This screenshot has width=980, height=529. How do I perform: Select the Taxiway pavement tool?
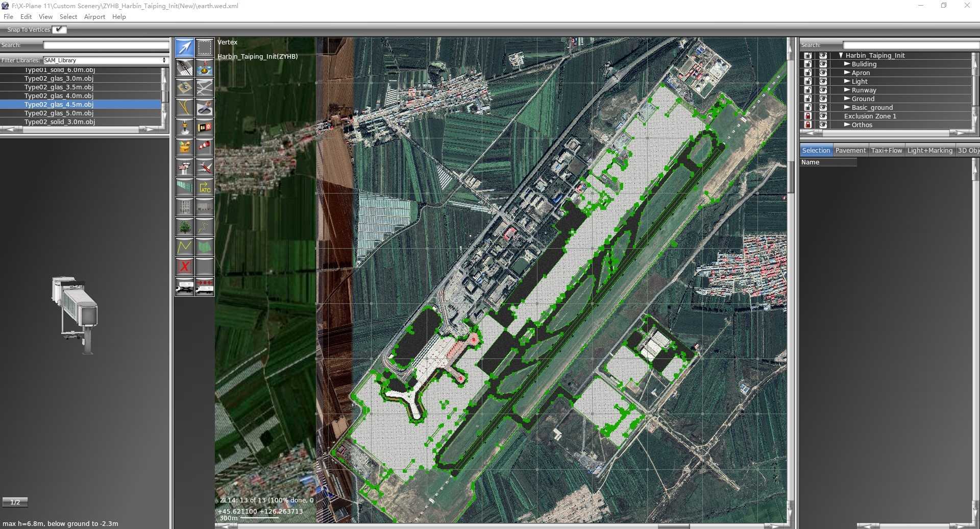(x=204, y=87)
